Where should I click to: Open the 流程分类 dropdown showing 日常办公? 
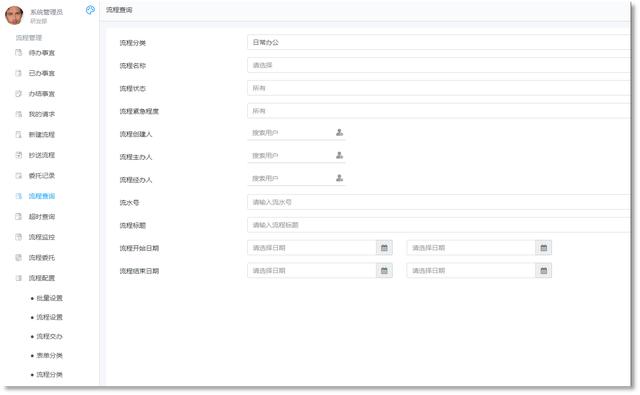[439, 42]
